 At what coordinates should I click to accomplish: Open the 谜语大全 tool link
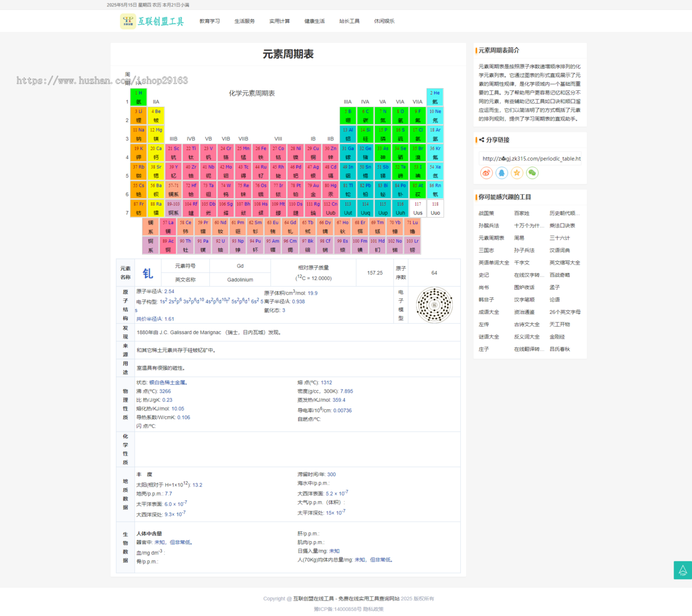(489, 337)
